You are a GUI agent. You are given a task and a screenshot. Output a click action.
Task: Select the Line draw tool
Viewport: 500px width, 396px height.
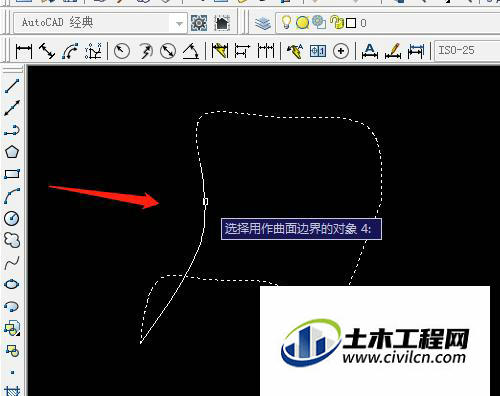point(12,86)
